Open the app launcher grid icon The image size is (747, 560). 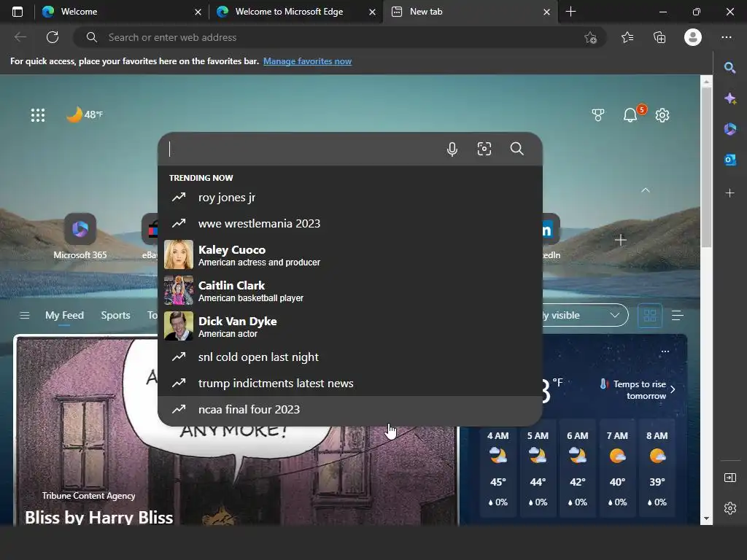pos(38,114)
